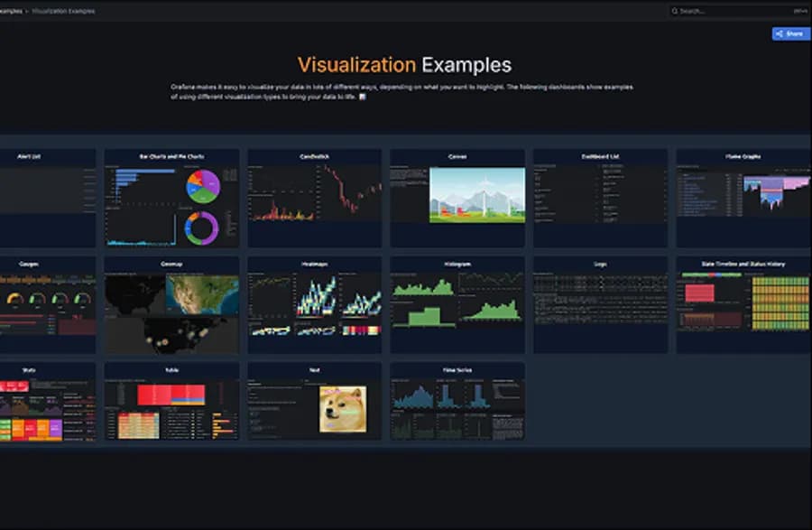Open the Gauges dashboard thumbnail
Viewport: 812px width, 530px height.
click(x=48, y=305)
